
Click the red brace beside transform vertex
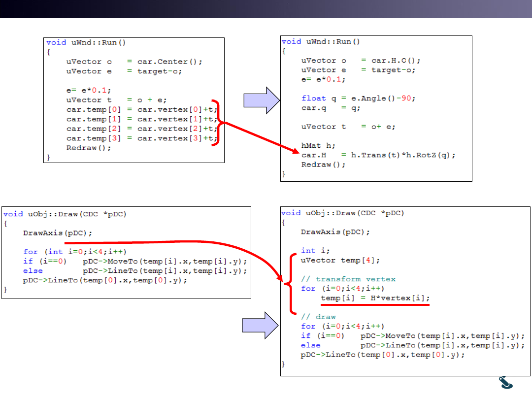coord(290,283)
